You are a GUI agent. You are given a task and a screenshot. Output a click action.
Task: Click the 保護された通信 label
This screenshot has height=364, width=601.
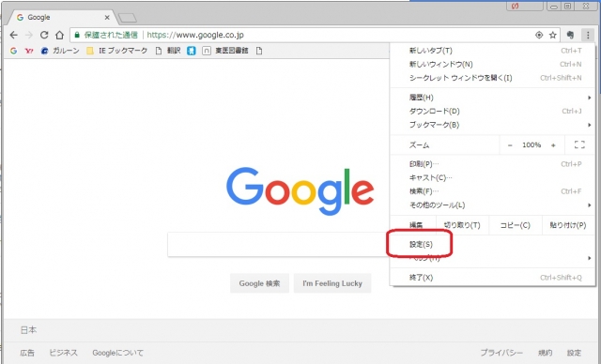[x=111, y=36]
